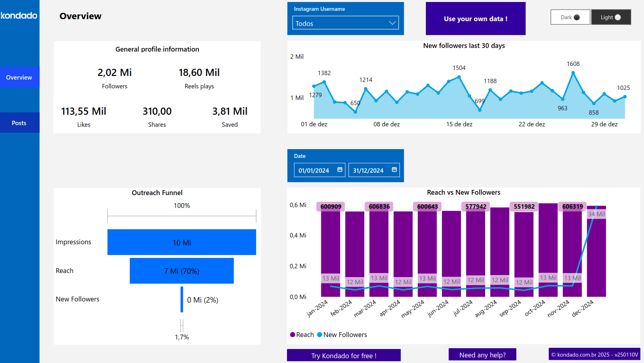Click the Outreach Funnel 100% scale bar

182,216
